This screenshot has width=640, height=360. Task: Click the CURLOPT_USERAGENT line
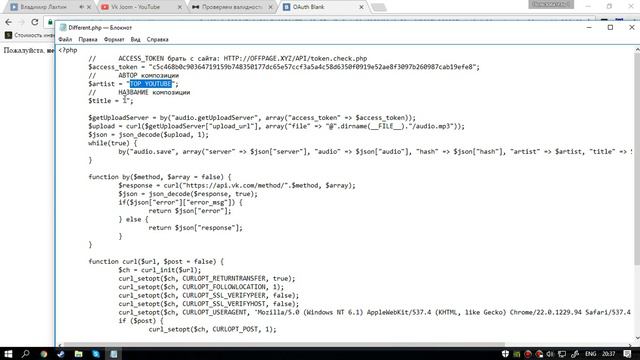tap(375, 312)
